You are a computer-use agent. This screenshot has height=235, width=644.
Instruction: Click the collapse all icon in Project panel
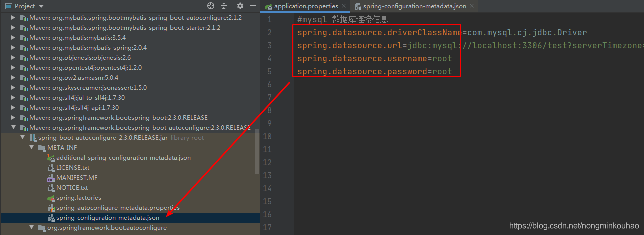point(224,6)
